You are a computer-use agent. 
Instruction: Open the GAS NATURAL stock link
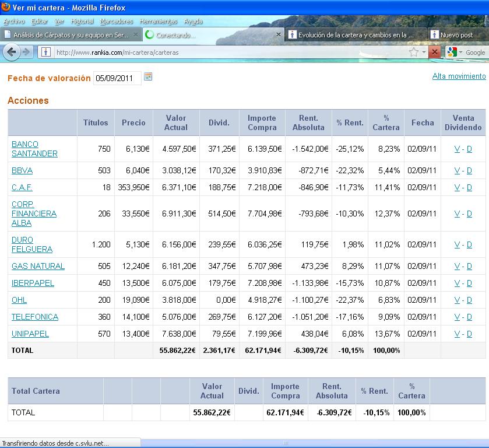click(38, 266)
